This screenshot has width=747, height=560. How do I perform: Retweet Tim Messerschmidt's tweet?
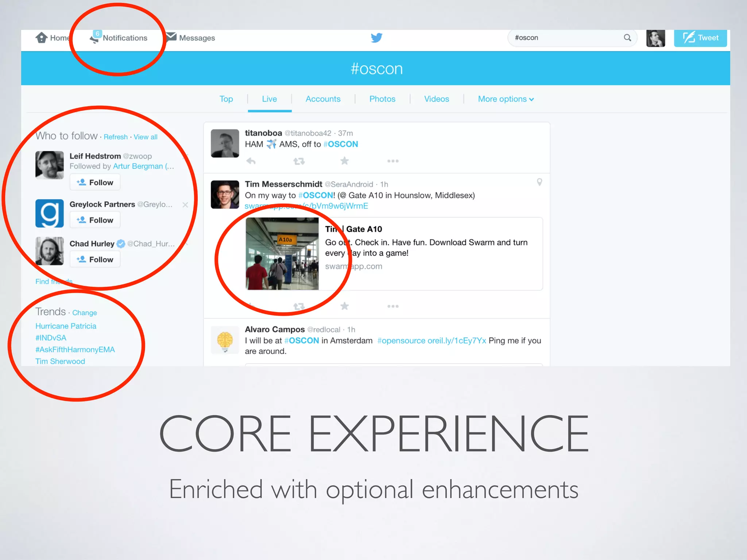(299, 306)
